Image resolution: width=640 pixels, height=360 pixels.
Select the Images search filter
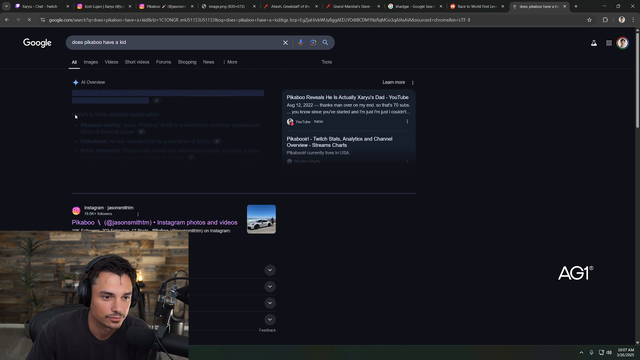pyautogui.click(x=91, y=62)
